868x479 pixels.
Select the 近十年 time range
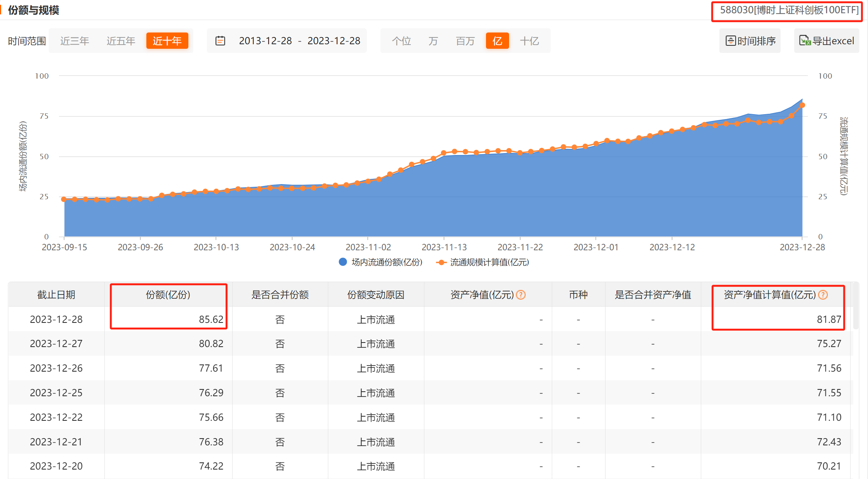pyautogui.click(x=167, y=41)
